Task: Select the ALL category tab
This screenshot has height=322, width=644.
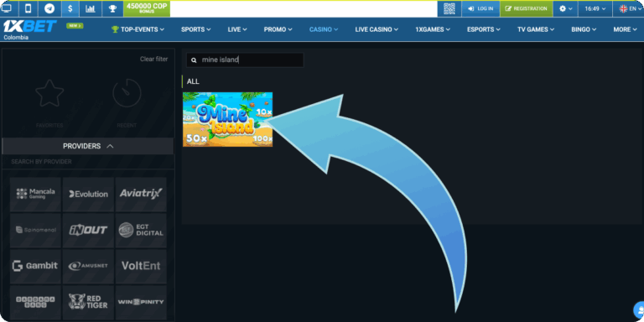Action: pos(193,81)
